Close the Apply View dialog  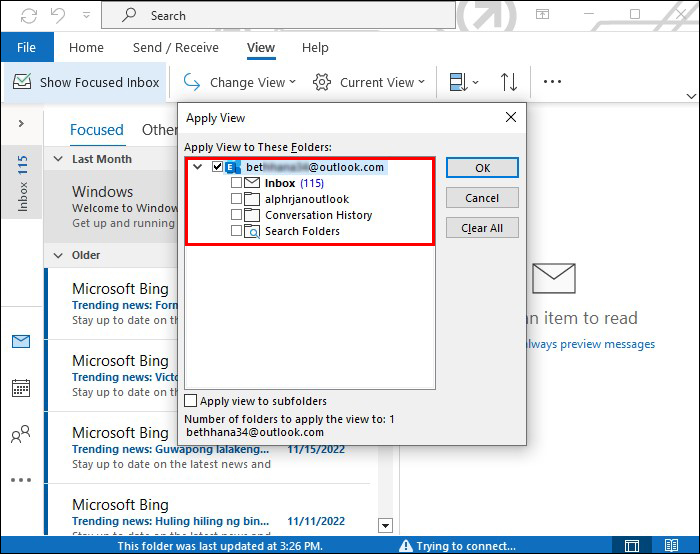click(511, 117)
